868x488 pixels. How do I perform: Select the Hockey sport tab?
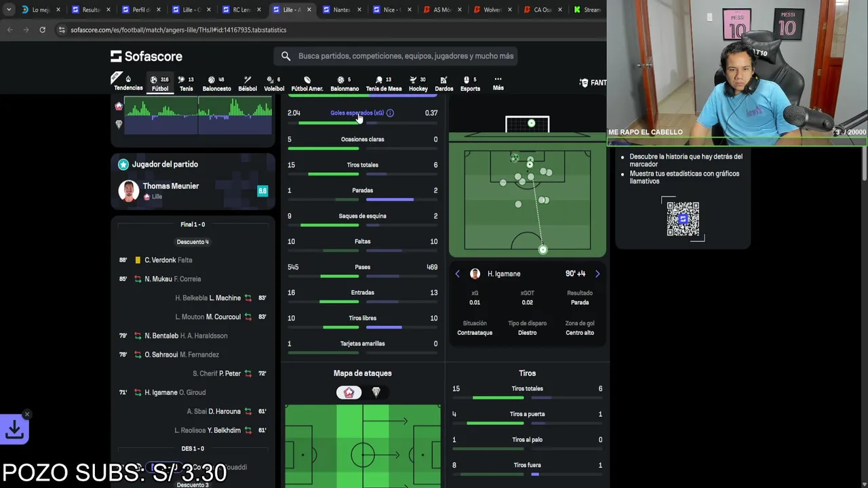[x=418, y=83]
